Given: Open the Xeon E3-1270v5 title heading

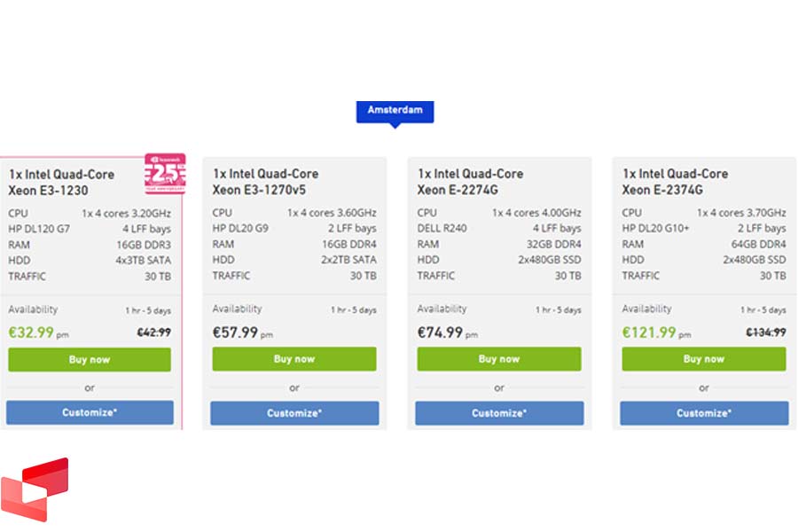Looking at the screenshot, I should click(265, 182).
